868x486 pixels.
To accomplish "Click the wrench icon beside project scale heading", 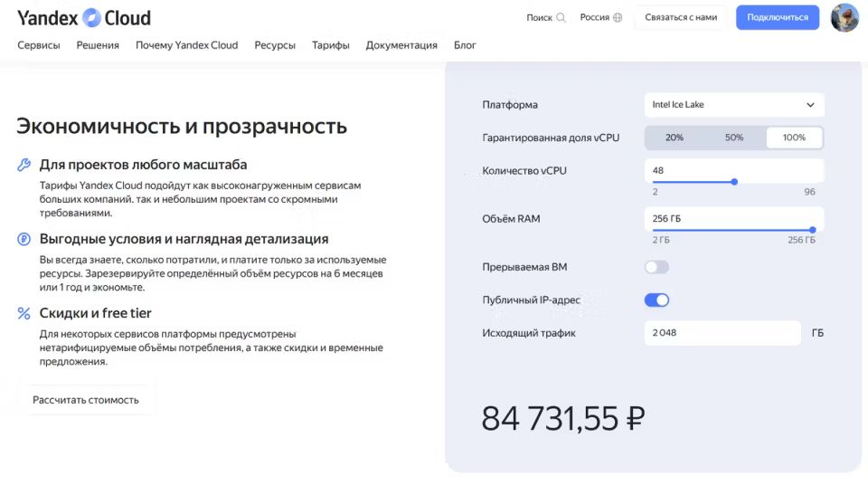I will [x=24, y=165].
